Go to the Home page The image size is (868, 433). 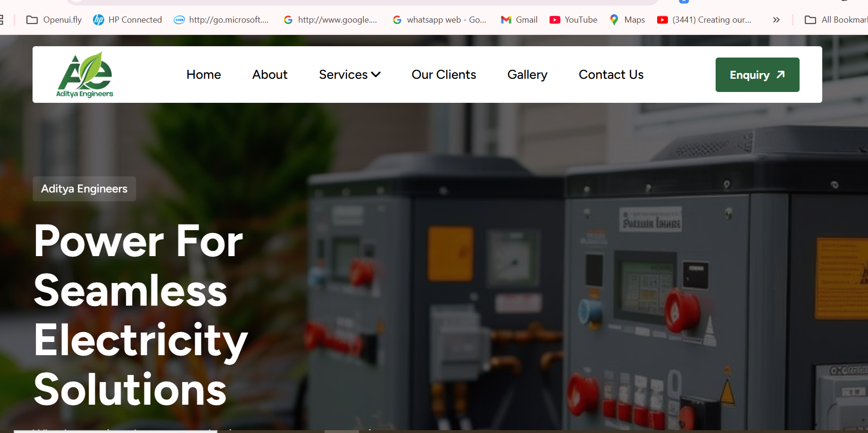(203, 75)
